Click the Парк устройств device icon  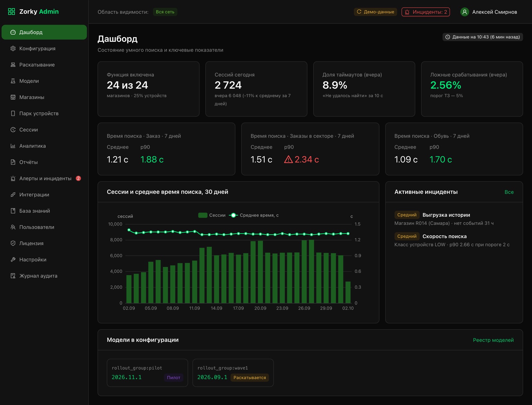click(x=13, y=113)
